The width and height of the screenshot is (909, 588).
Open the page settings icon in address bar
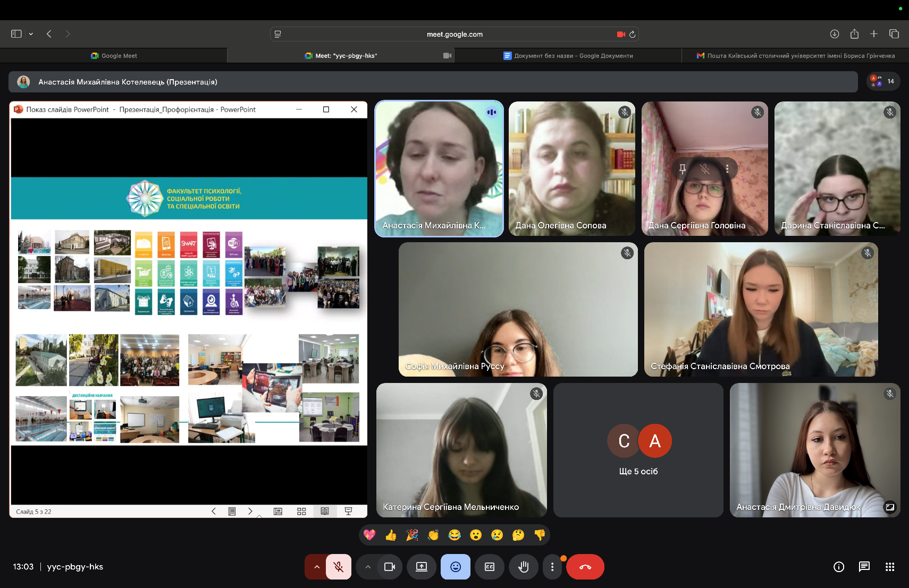pyautogui.click(x=277, y=34)
